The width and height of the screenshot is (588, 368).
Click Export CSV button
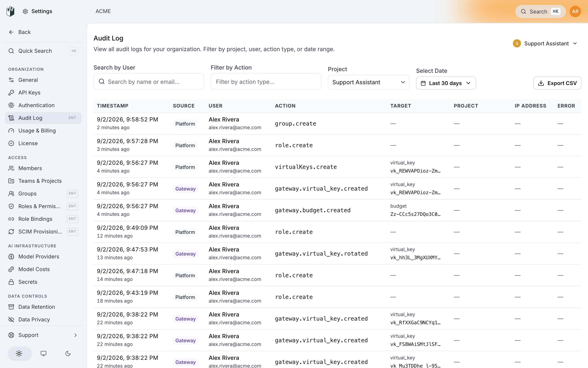point(557,83)
